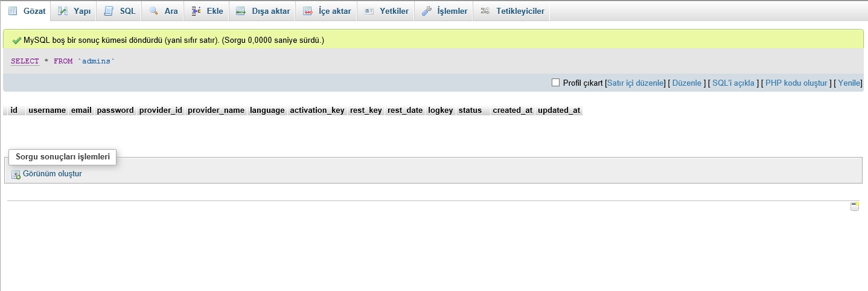Click the SQL tab document icon
The image size is (868, 291).
point(109,11)
